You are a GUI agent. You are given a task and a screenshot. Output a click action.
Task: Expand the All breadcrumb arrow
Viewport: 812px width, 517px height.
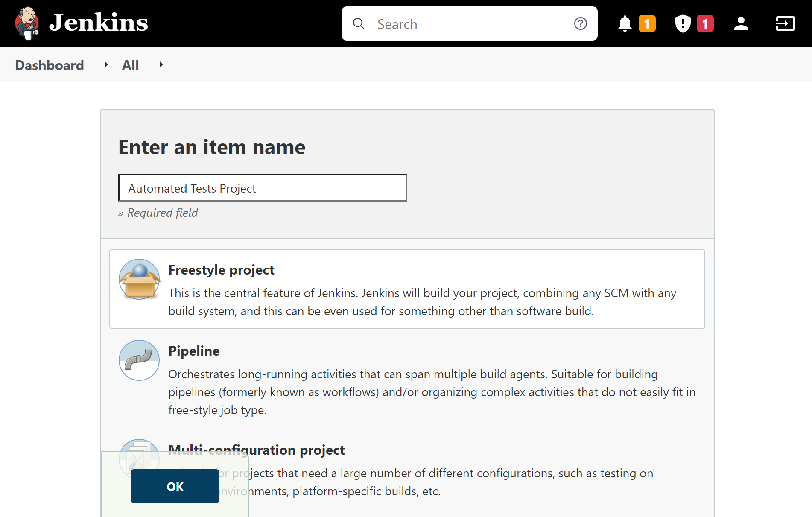pyautogui.click(x=161, y=65)
